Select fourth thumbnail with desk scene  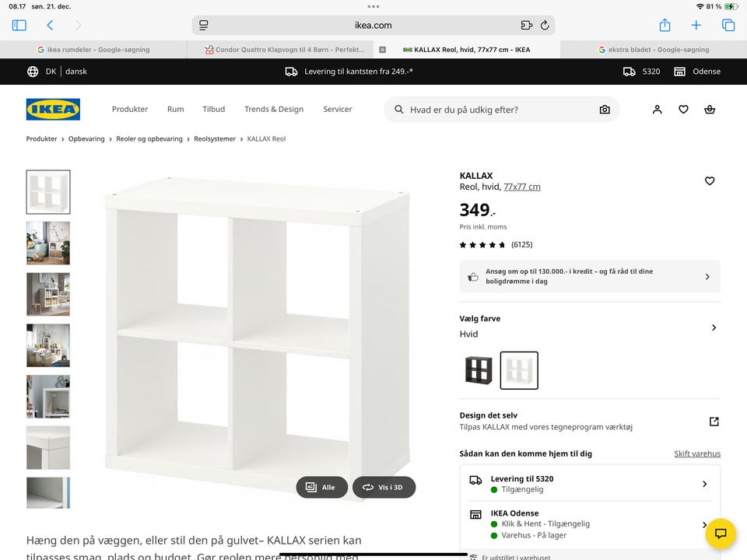click(48, 345)
